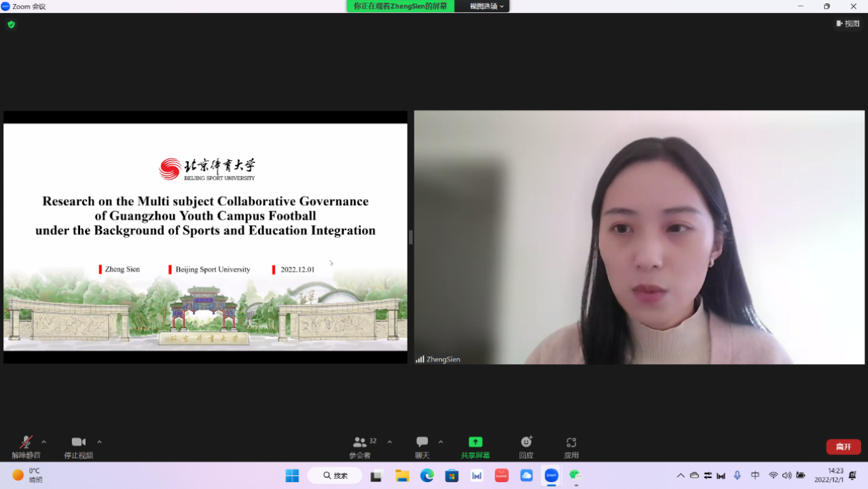
Task: Unmute the microphone in Zoom
Action: [26, 443]
